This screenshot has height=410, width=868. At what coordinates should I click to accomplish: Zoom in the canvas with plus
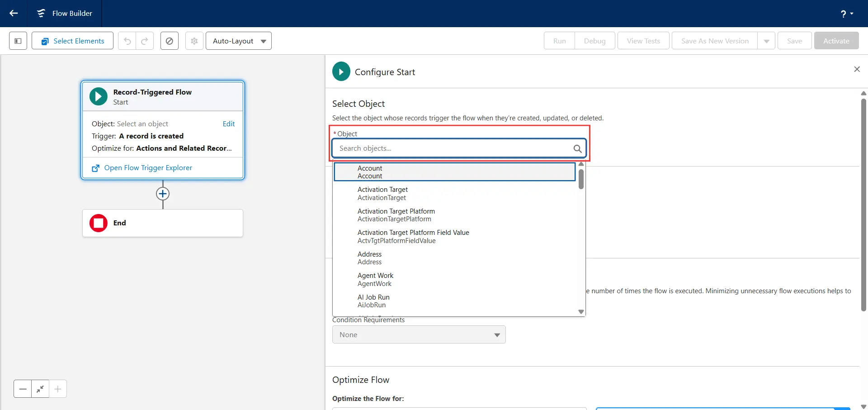pos(58,389)
